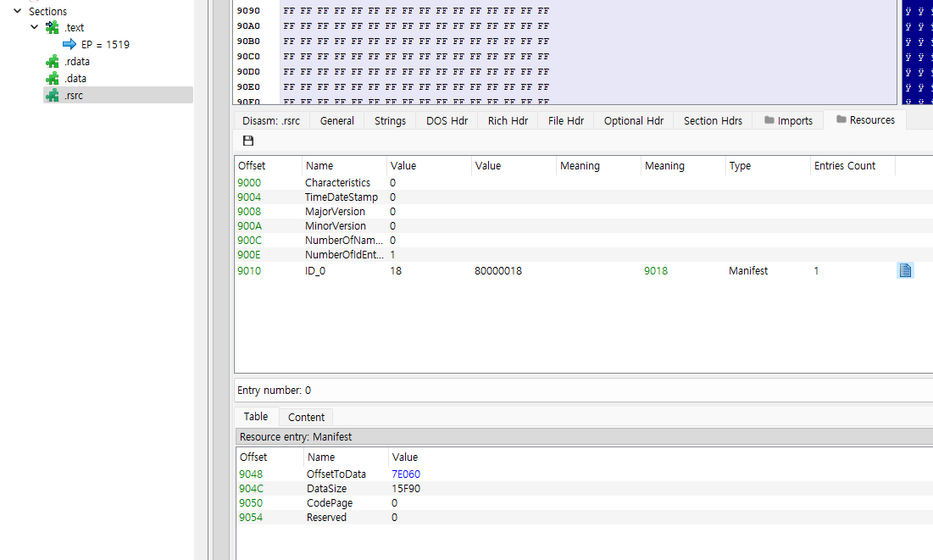This screenshot has height=560, width=933.
Task: Select the DataSize row value 15F90
Action: tap(406, 489)
